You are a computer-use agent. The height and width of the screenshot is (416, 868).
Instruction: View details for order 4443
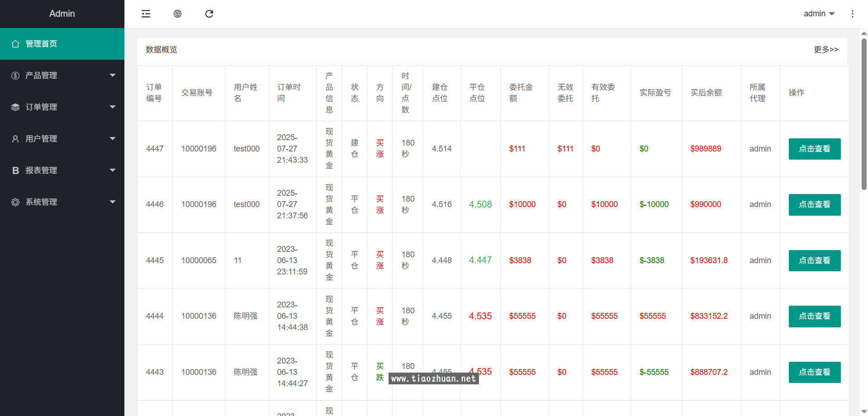click(x=815, y=372)
